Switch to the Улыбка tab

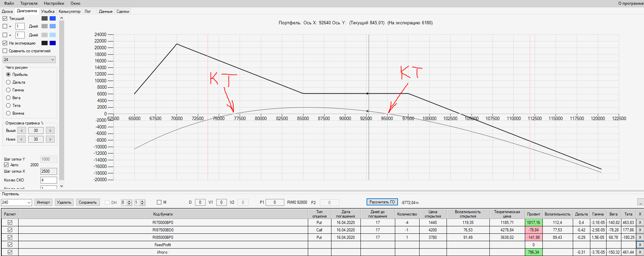(x=48, y=11)
